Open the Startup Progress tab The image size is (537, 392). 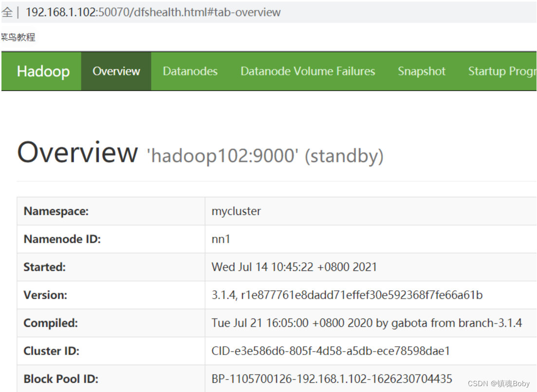[502, 71]
